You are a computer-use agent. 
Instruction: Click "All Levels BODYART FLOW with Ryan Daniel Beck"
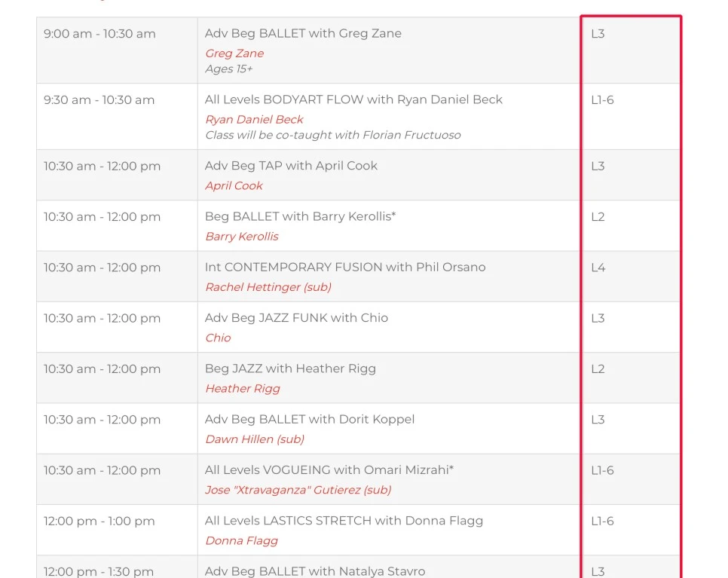(x=353, y=99)
